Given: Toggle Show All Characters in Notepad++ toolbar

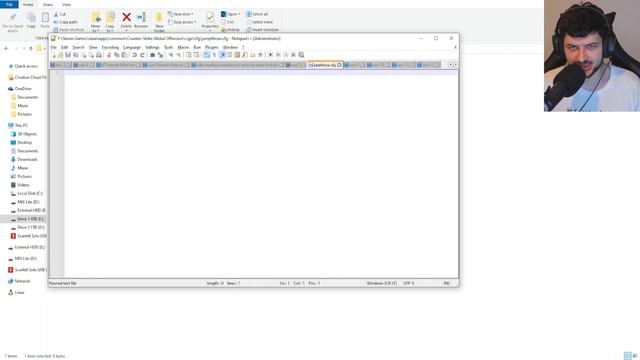Looking at the screenshot, I should 214,55.
